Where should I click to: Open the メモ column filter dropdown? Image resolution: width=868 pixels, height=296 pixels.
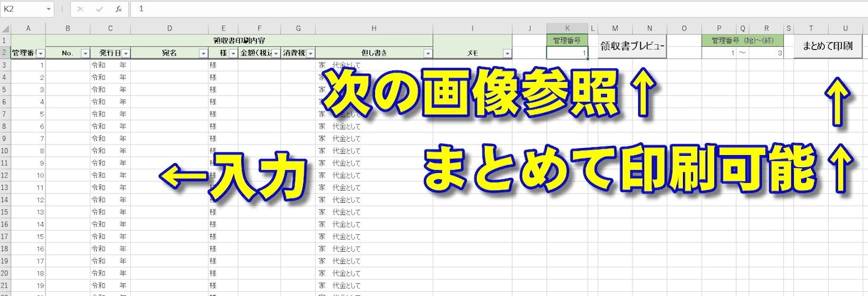[507, 53]
